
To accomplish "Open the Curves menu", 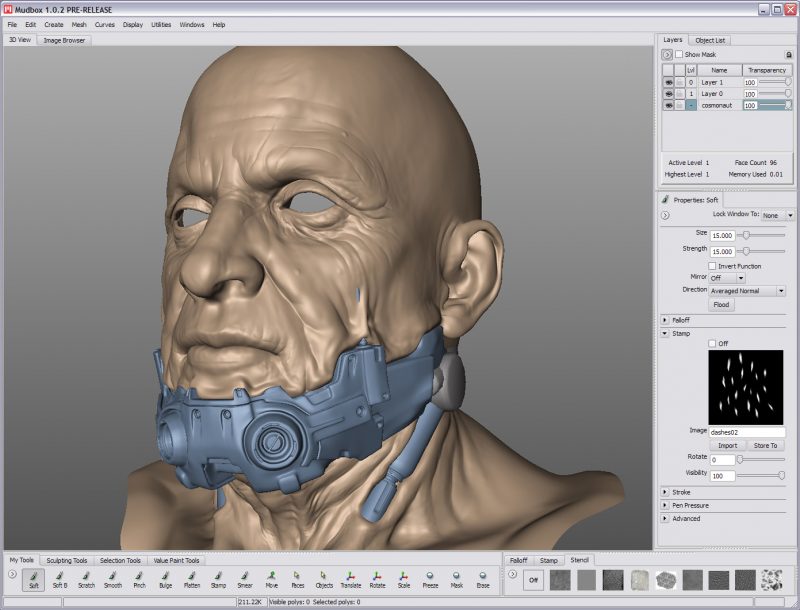I will [x=104, y=24].
